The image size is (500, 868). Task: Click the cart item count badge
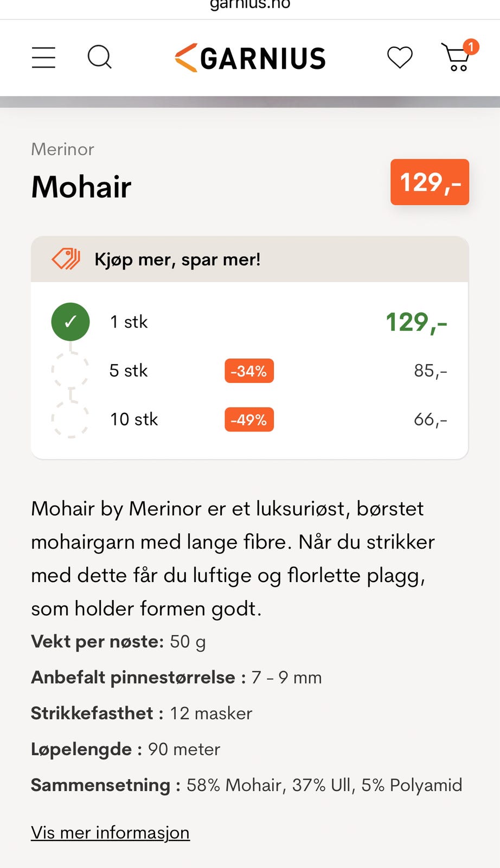click(471, 47)
